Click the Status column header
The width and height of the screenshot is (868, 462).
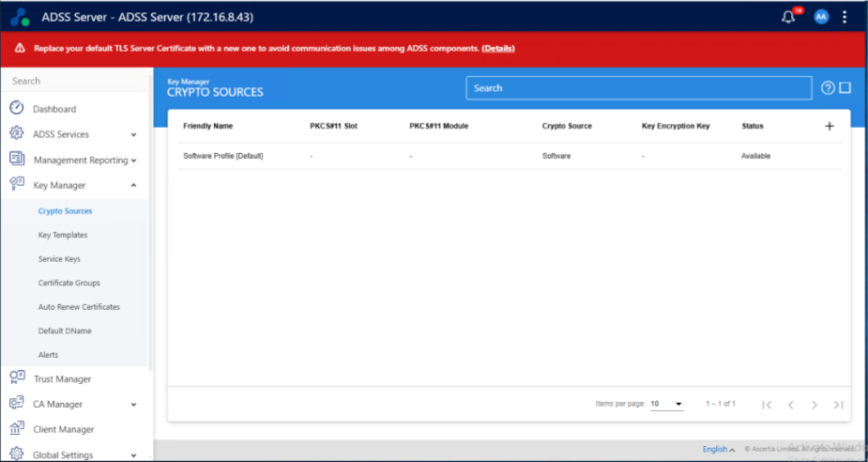(753, 126)
